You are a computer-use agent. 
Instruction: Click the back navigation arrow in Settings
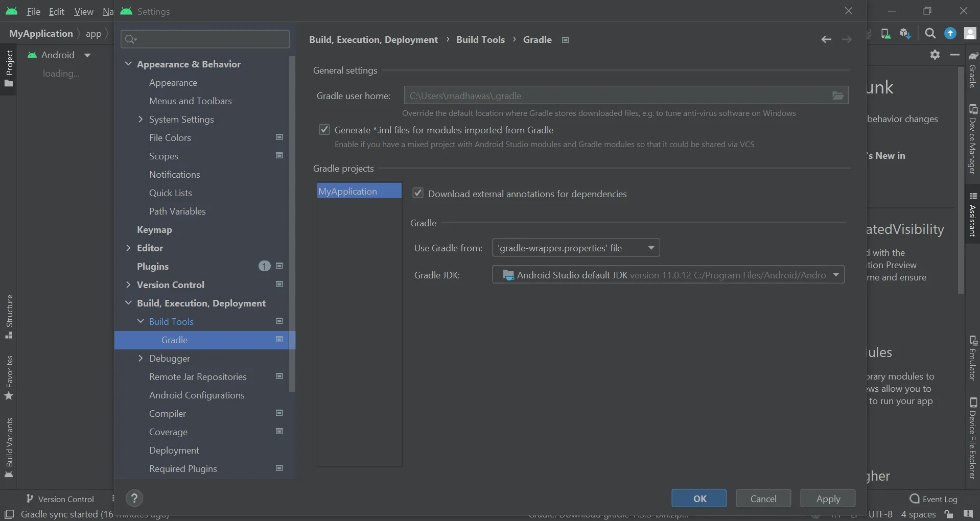coord(826,39)
